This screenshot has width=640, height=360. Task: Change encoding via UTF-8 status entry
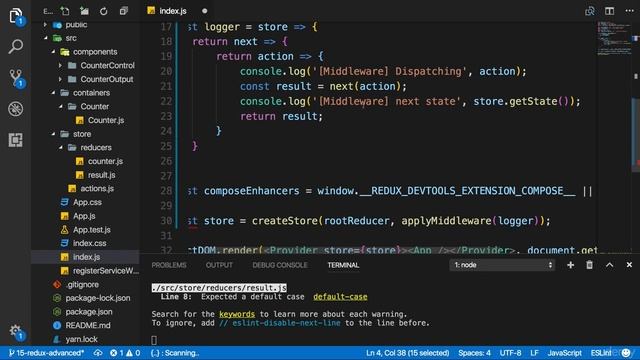click(510, 353)
